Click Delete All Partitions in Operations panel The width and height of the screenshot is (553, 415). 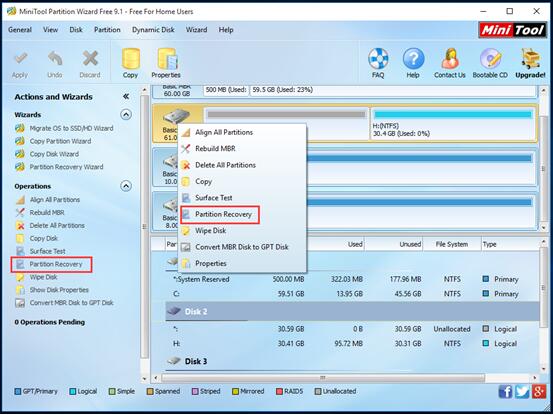[x=50, y=225]
